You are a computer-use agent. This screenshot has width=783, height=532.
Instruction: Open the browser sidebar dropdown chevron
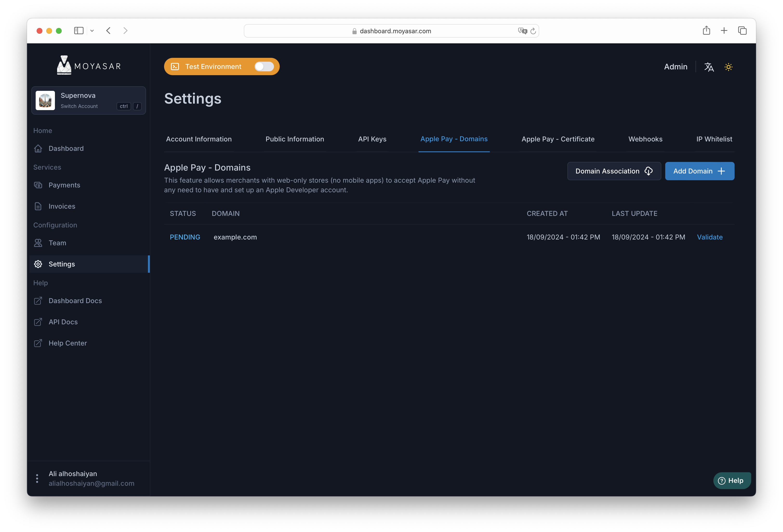tap(92, 31)
